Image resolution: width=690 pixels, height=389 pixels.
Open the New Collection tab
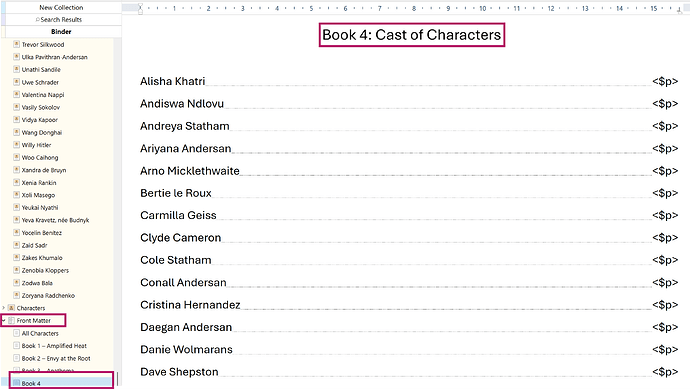[61, 7]
